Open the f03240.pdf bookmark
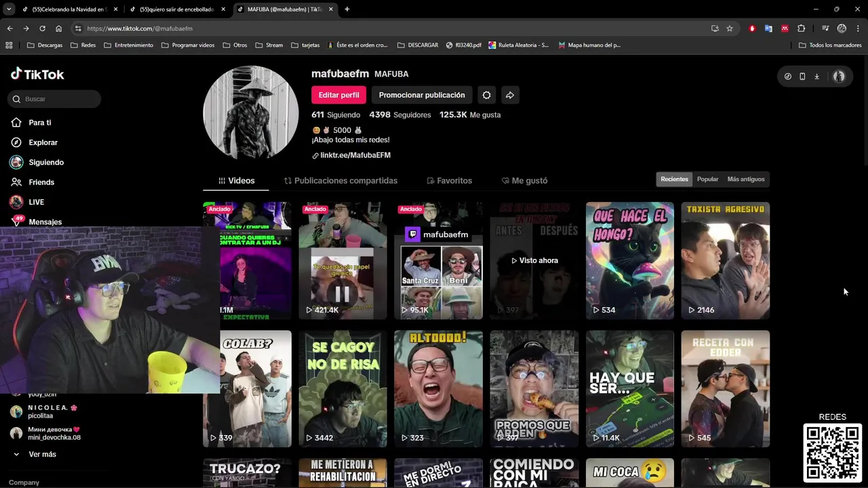 (x=464, y=45)
